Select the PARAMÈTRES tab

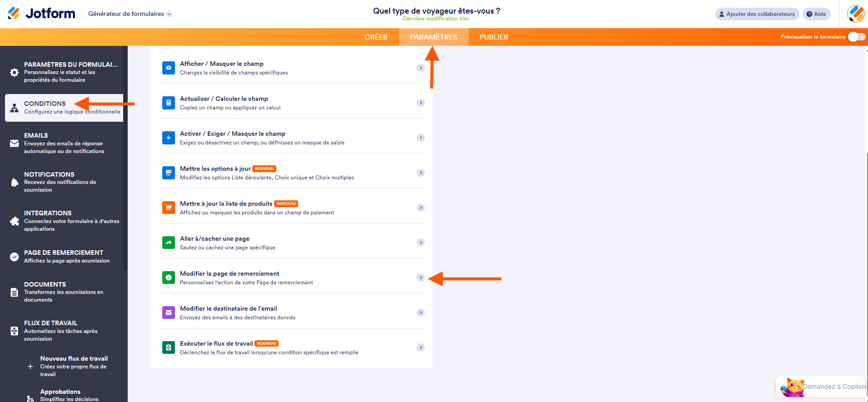point(434,37)
